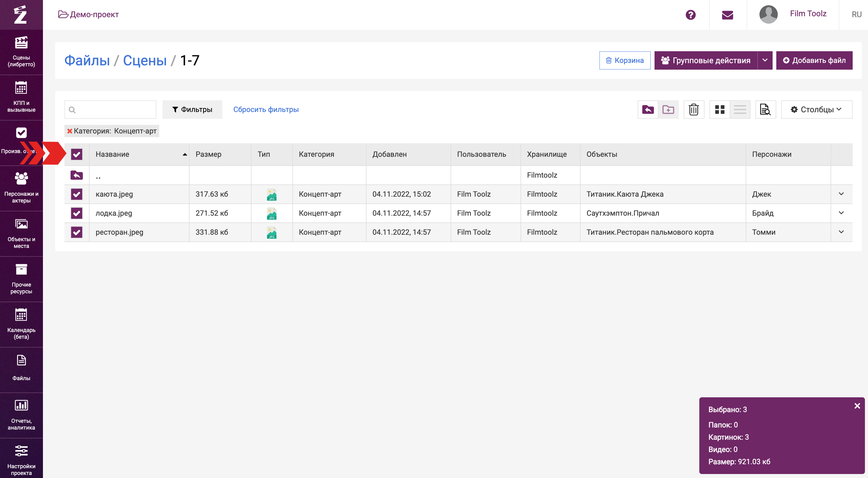
Task: Click JPG type icon of каюта.jpeg
Action: tap(271, 195)
